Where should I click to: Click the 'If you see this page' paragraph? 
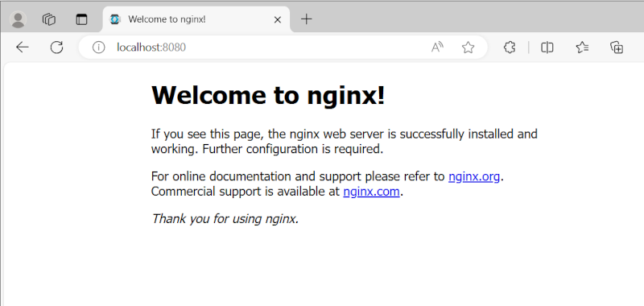coord(345,141)
